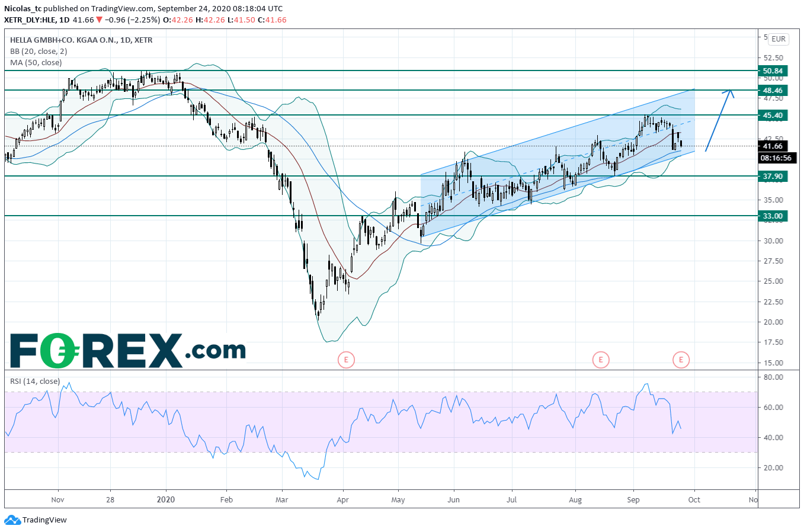Click the Jun label on time axis
The width and height of the screenshot is (804, 532).
coord(453,500)
